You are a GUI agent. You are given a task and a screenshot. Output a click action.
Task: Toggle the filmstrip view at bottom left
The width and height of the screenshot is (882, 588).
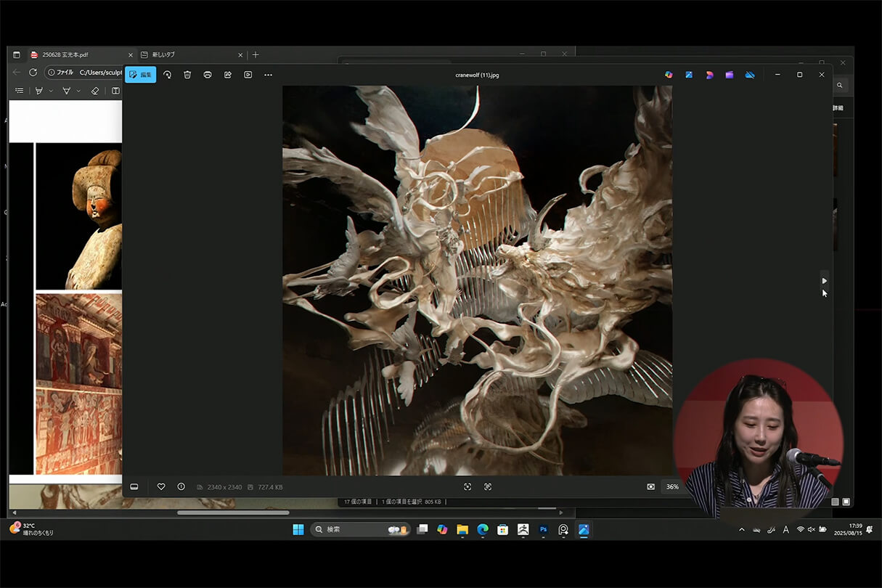[134, 486]
